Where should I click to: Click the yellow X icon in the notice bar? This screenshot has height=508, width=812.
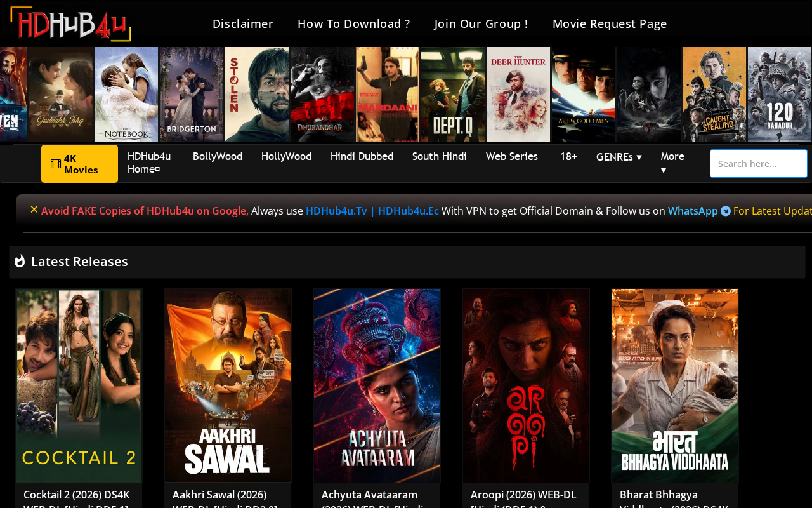pos(34,210)
